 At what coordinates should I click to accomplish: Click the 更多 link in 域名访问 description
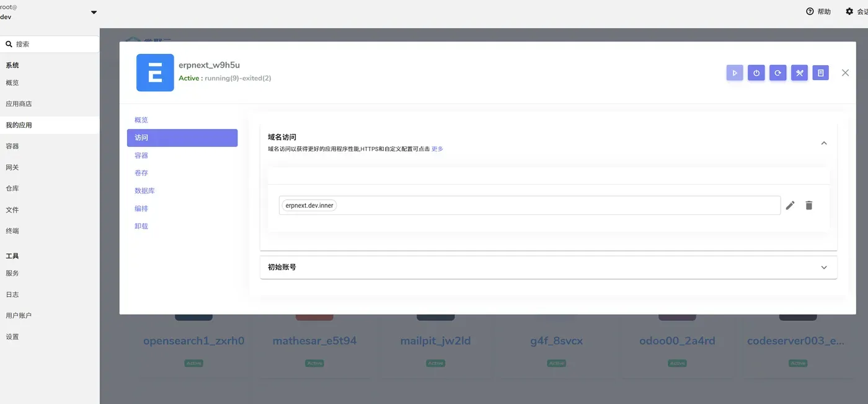point(438,149)
